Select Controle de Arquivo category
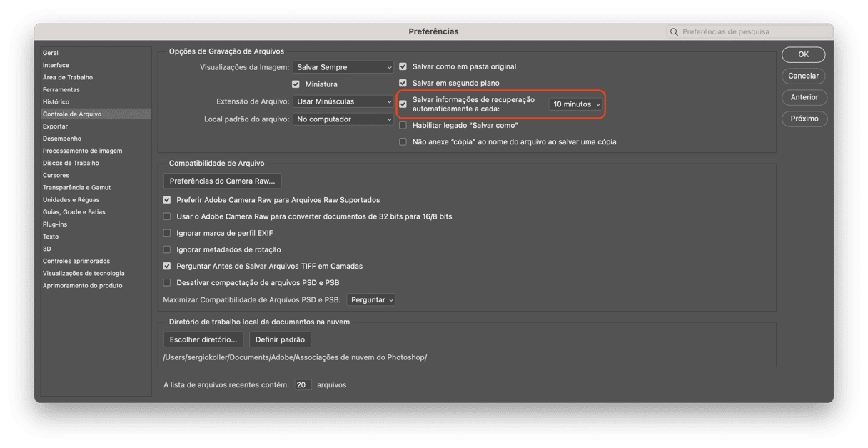Screen dimensions: 868x448 (96, 114)
